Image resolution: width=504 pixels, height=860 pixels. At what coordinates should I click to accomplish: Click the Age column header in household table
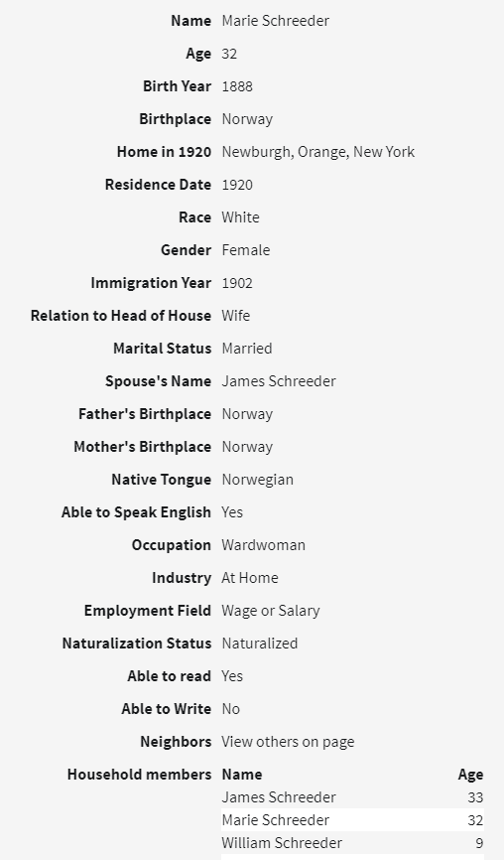(470, 775)
